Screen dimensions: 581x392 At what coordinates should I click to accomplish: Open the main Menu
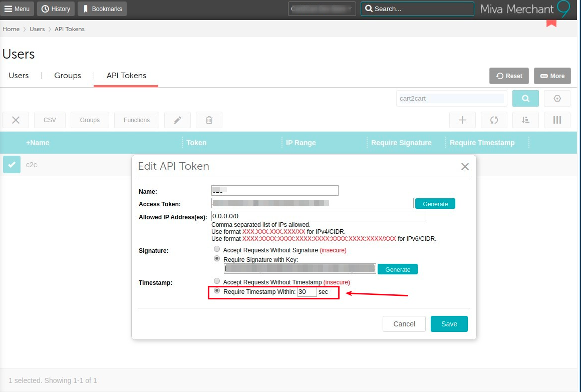click(17, 9)
